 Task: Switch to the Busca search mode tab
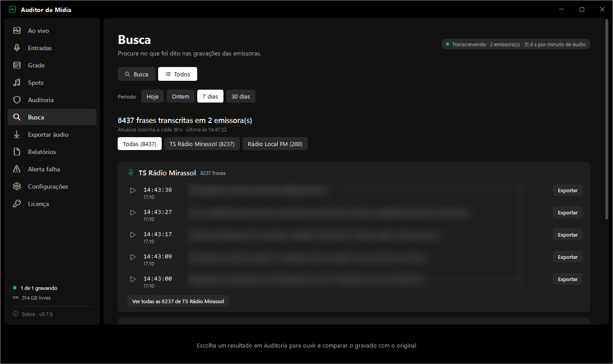click(x=136, y=74)
